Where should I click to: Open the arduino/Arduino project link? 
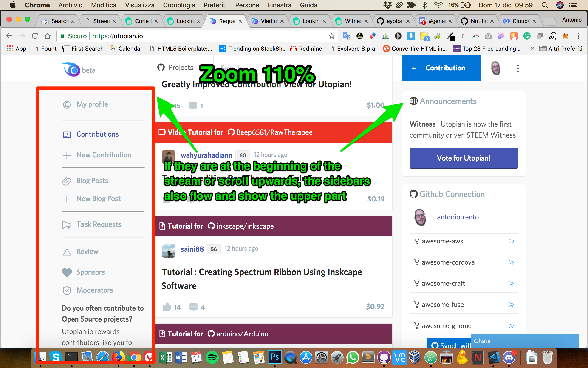242,334
